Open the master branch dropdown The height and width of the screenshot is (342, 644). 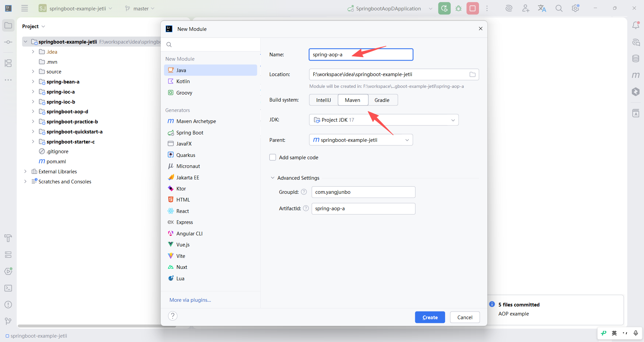pos(139,8)
